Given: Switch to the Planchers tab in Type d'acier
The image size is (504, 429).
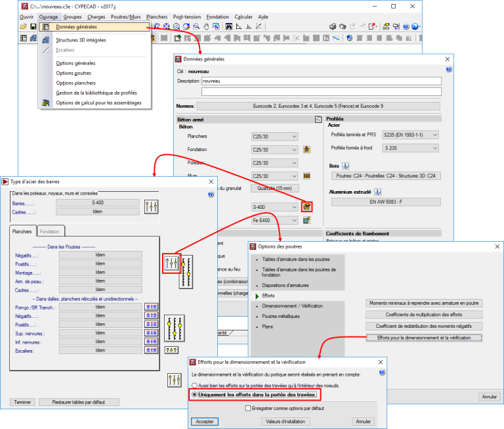Looking at the screenshot, I should [x=22, y=231].
